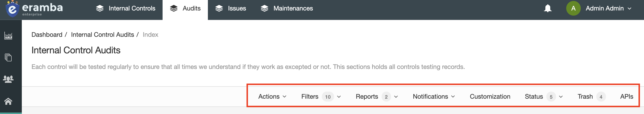Select the Audits tab
Image resolution: width=644 pixels, height=114 pixels.
[185, 9]
